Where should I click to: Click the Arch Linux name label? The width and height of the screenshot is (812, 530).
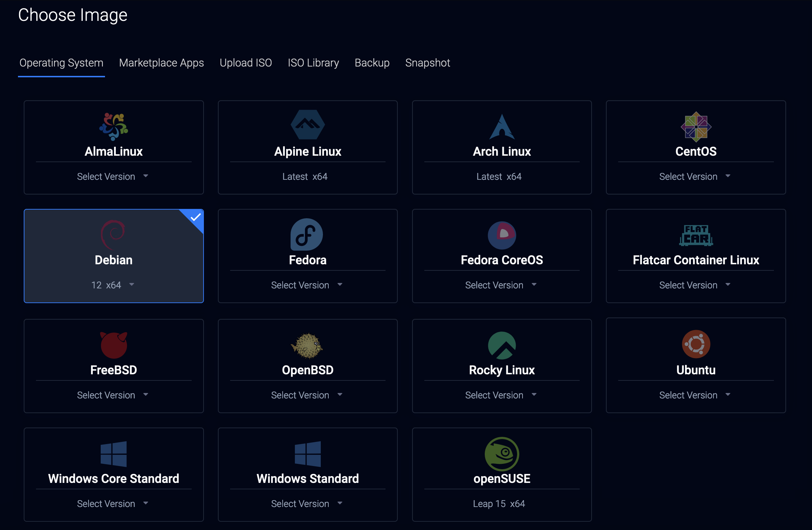[x=502, y=151]
